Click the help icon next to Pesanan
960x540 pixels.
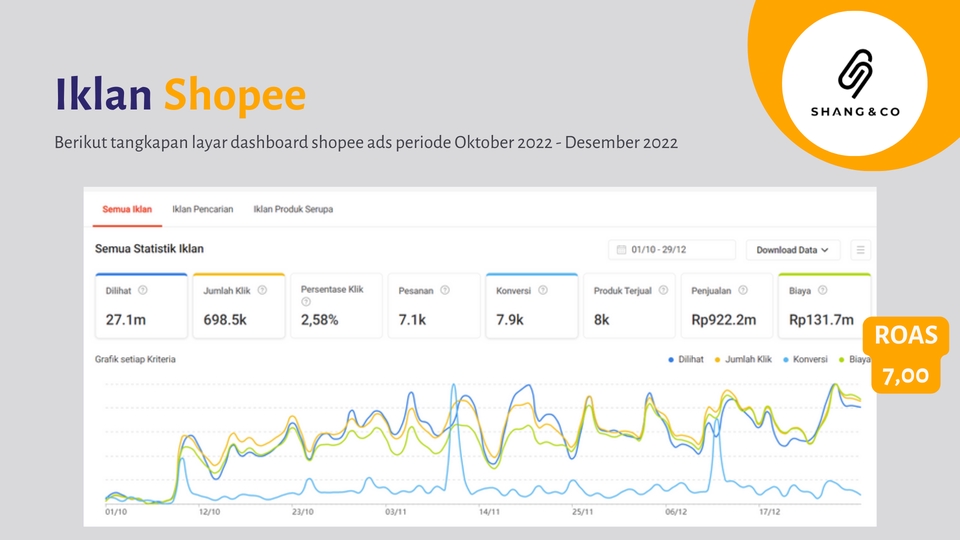pyautogui.click(x=445, y=290)
